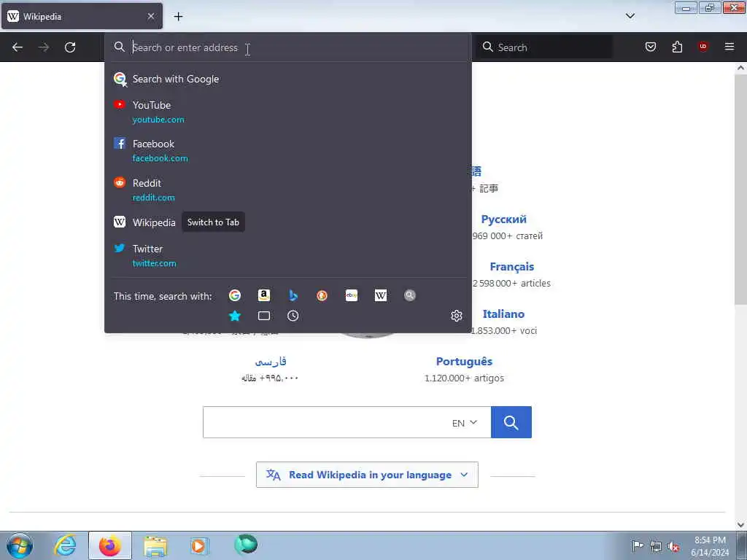Search this time with eBay icon
This screenshot has width=747, height=560.
coord(352,296)
